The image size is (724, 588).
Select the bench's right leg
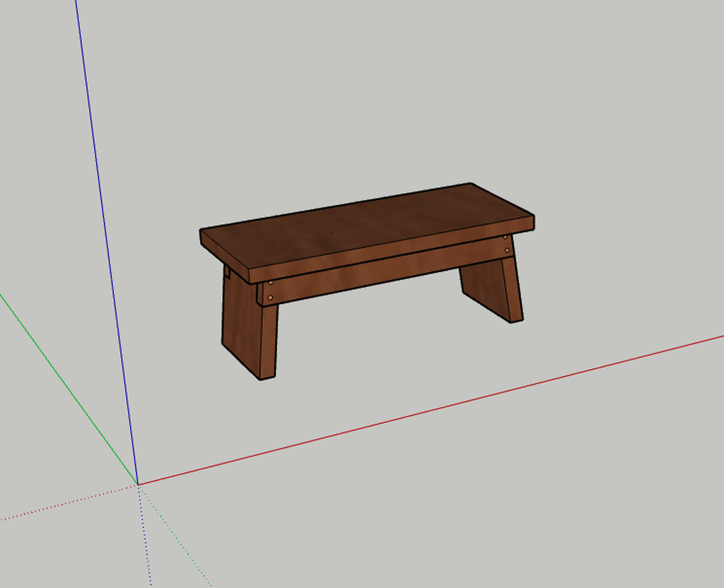coord(493,288)
